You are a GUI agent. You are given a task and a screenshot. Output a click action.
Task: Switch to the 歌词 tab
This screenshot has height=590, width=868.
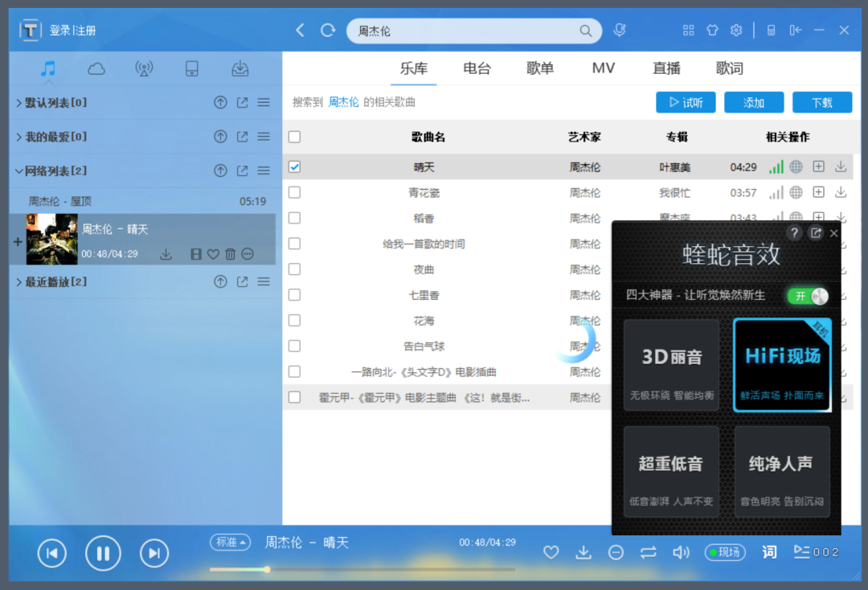tap(730, 68)
